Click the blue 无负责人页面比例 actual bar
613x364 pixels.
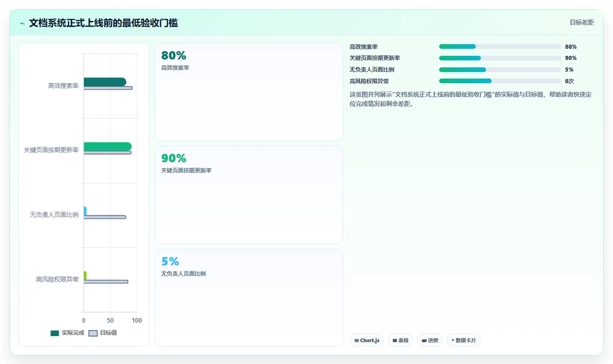tap(85, 211)
